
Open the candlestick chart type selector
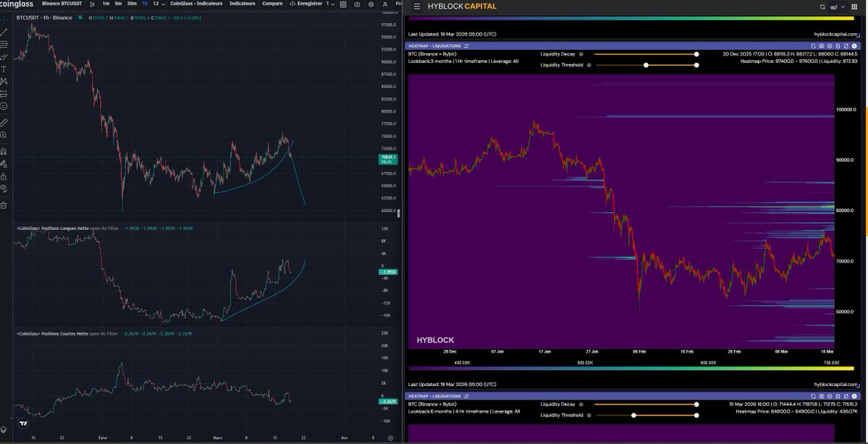coord(92,4)
